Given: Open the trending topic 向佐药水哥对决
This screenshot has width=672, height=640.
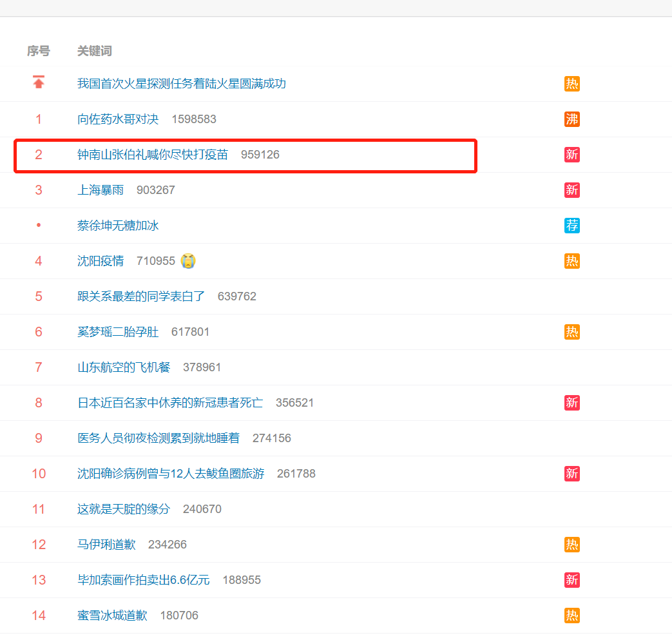Looking at the screenshot, I should pyautogui.click(x=118, y=119).
